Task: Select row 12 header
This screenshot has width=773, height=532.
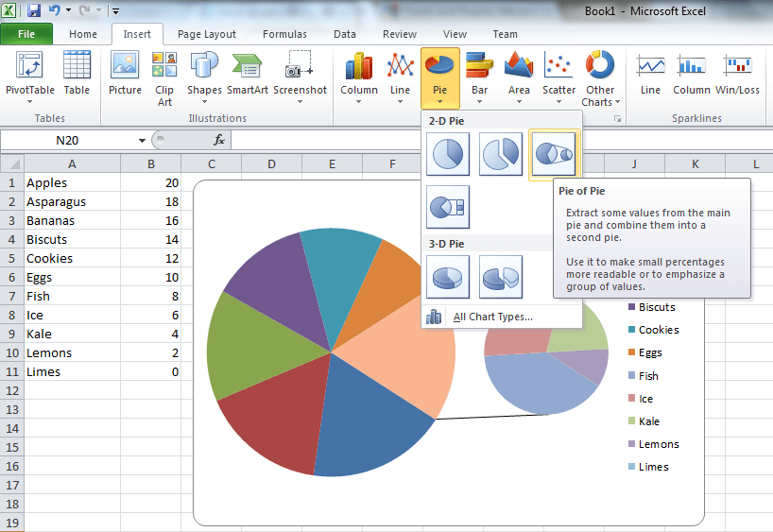Action: coord(12,391)
